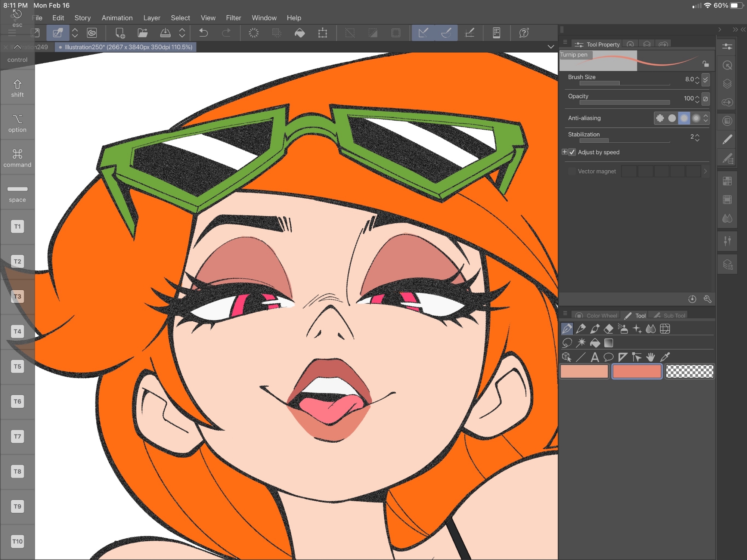747x560 pixels.
Task: Select the Eraser tool
Action: point(608,329)
